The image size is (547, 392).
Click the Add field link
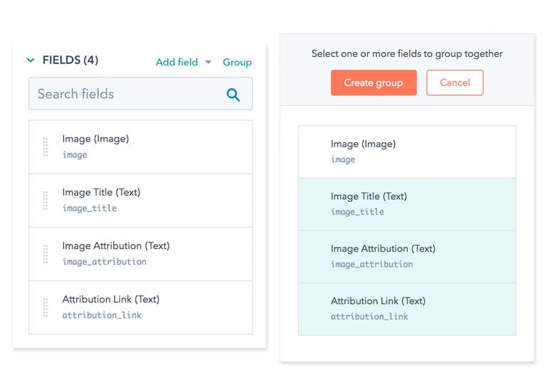click(x=176, y=62)
